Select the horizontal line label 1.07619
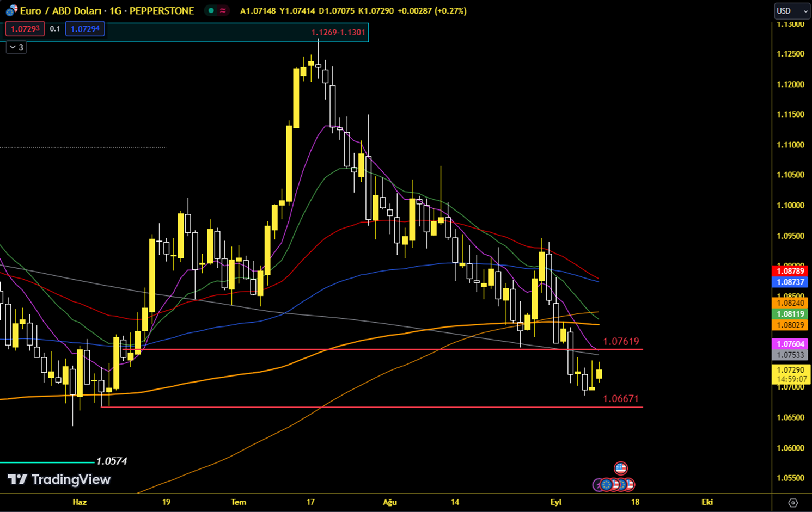Viewport: 812px width, 512px height. coord(621,342)
